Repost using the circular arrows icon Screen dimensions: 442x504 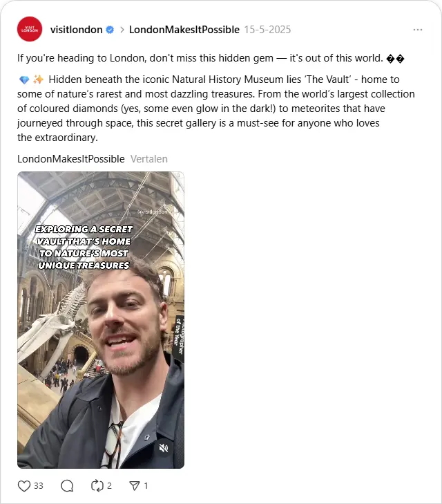[97, 485]
